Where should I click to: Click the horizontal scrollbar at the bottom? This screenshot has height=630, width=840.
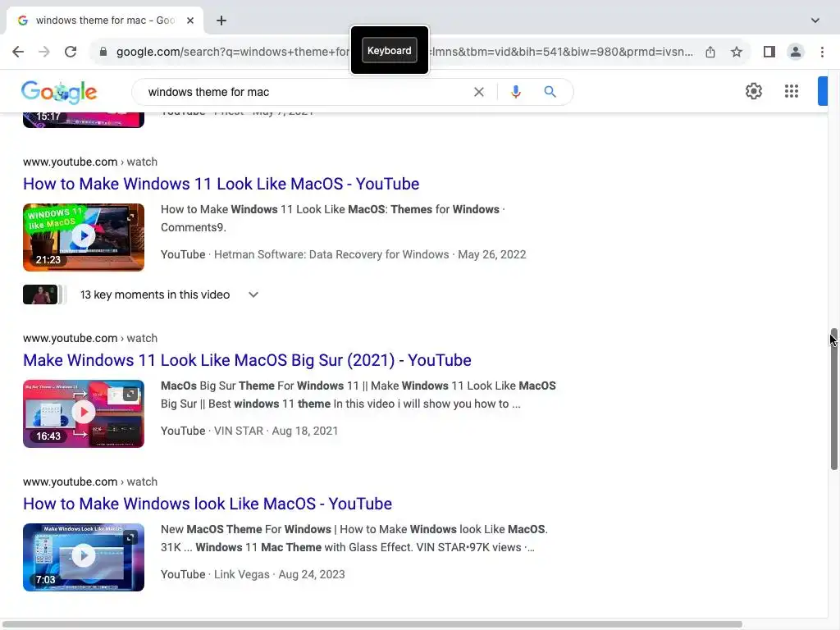372,624
